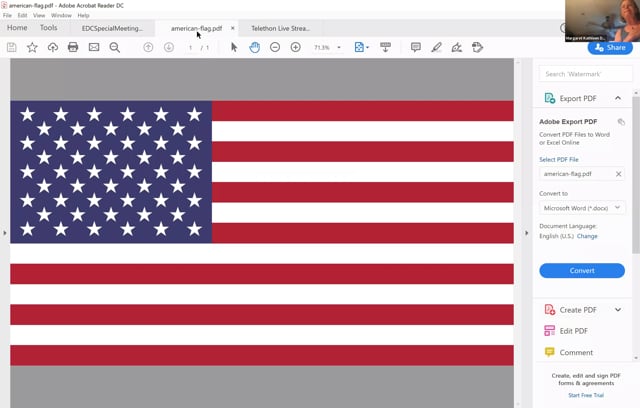Image resolution: width=640 pixels, height=408 pixels.
Task: Open the Help menu
Action: pyautogui.click(x=83, y=16)
